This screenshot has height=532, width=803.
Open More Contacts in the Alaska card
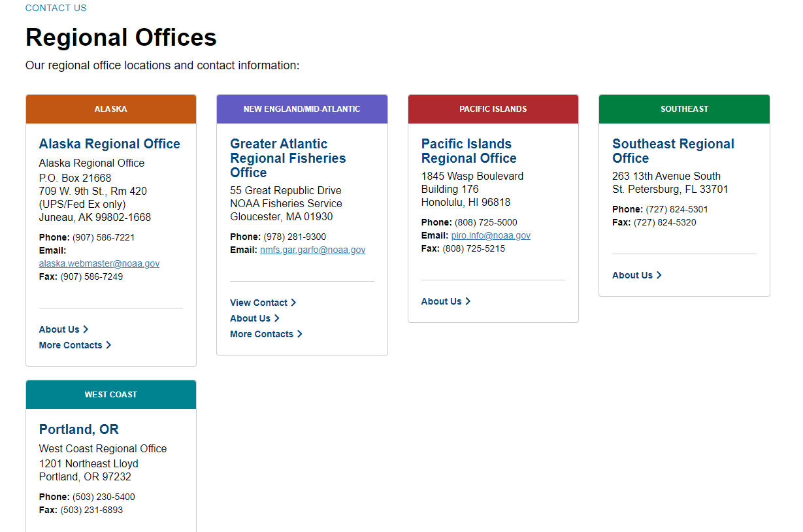coord(71,345)
